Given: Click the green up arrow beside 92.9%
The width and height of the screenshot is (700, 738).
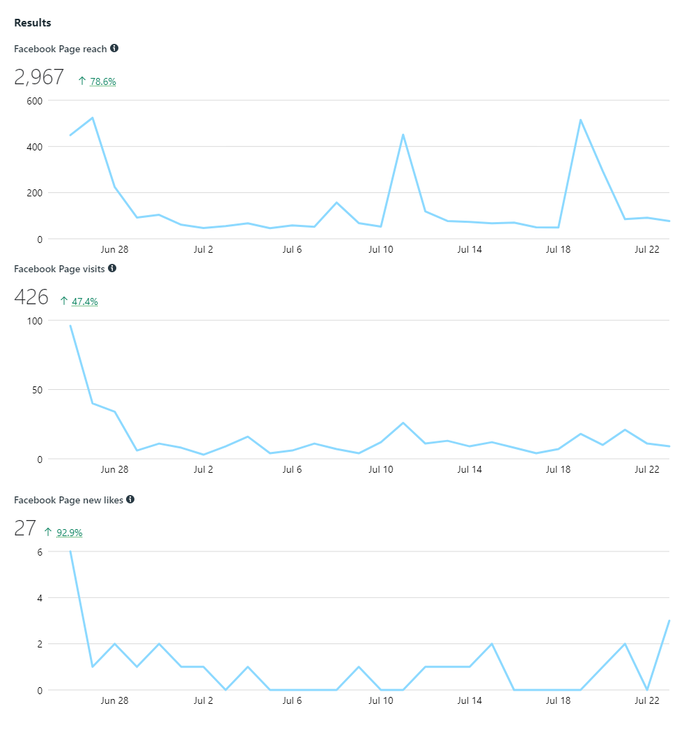Looking at the screenshot, I should pyautogui.click(x=49, y=533).
